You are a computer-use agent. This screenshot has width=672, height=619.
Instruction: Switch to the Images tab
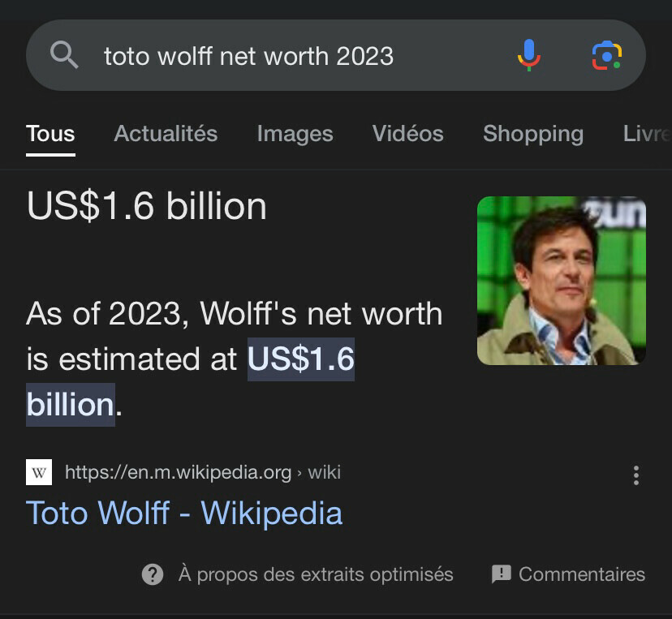pos(295,134)
